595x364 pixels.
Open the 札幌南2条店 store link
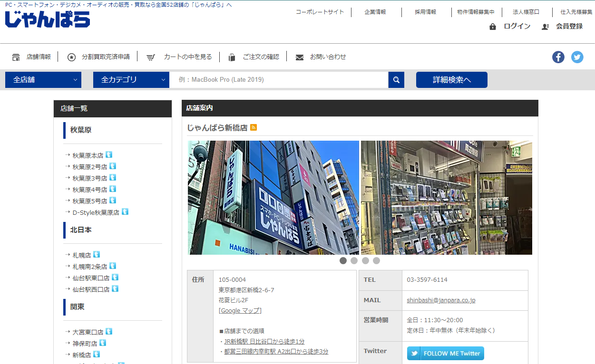[90, 267]
